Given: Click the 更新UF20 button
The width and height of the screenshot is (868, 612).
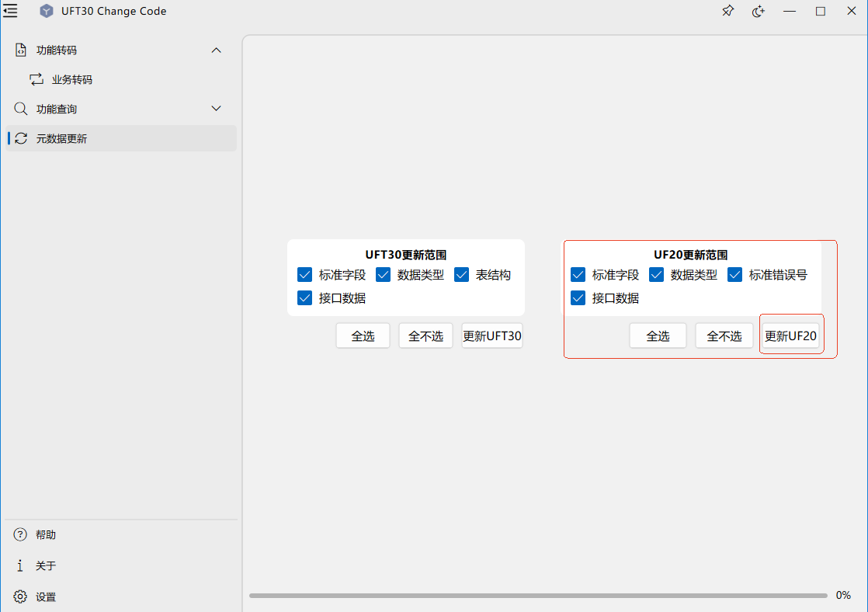Looking at the screenshot, I should point(790,336).
